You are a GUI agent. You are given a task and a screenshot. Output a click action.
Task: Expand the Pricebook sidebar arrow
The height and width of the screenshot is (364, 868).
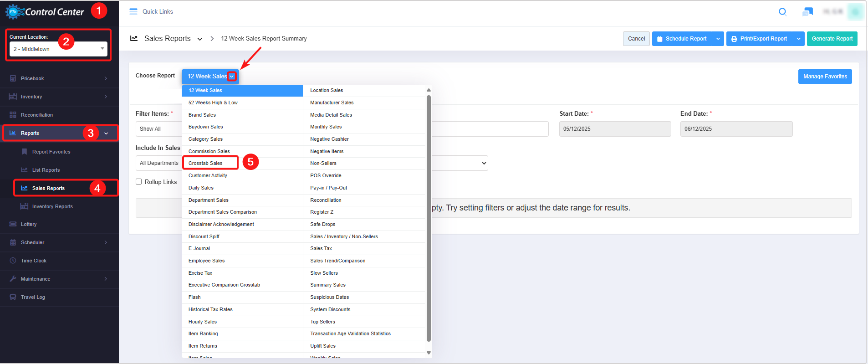pyautogui.click(x=106, y=78)
